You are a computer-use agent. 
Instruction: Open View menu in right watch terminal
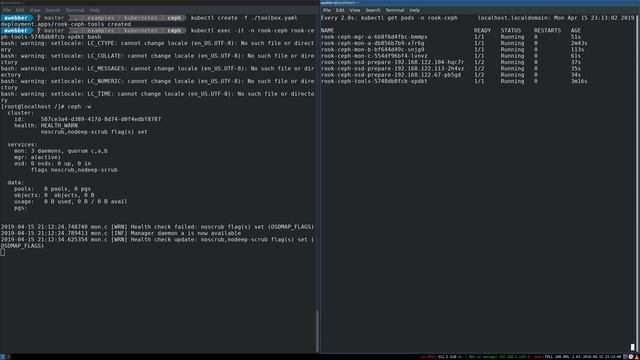[355, 10]
